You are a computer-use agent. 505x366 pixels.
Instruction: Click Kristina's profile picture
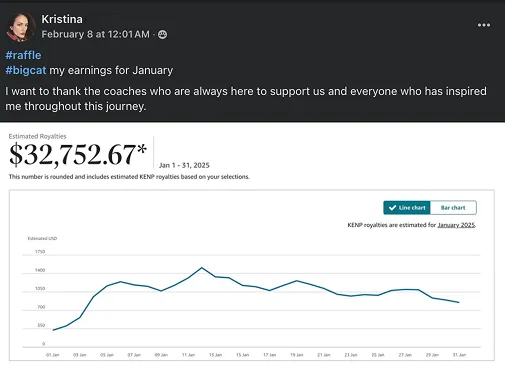tap(20, 27)
